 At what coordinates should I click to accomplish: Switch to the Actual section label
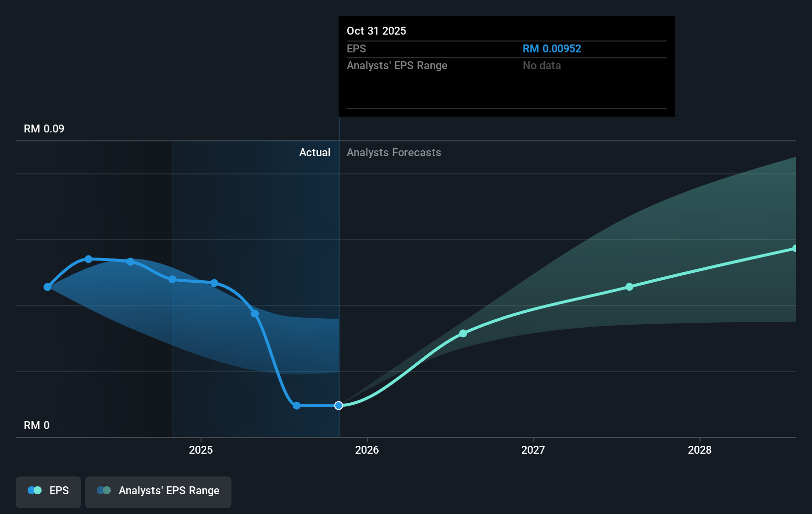click(315, 152)
